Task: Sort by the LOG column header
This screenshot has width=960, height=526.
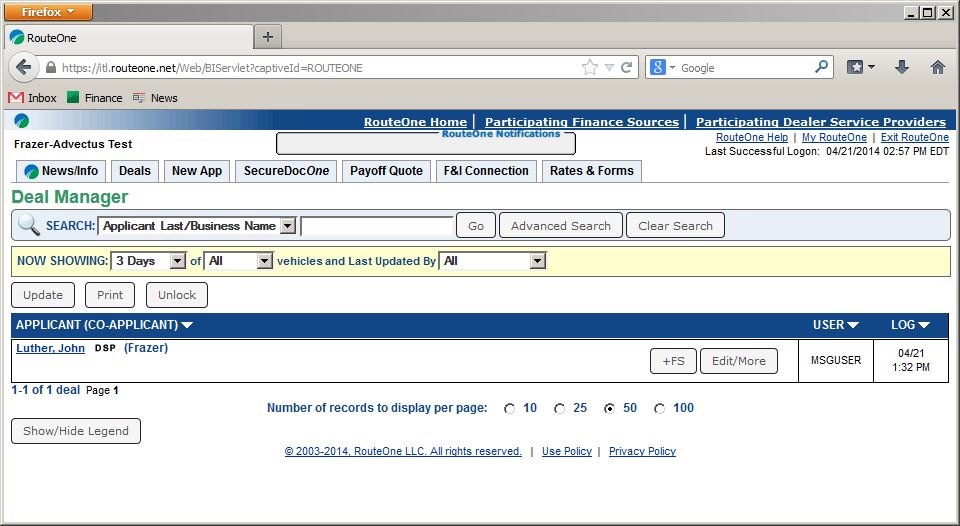Action: point(910,325)
